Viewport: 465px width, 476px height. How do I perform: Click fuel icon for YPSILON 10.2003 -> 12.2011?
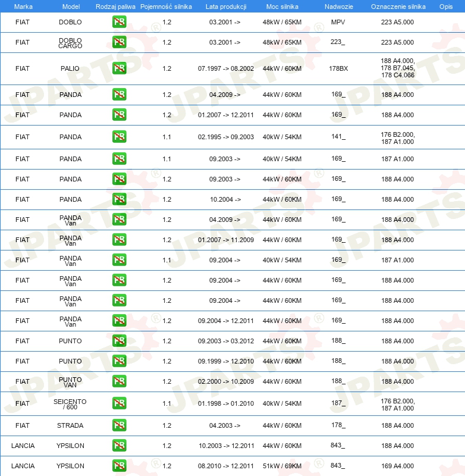click(x=119, y=445)
